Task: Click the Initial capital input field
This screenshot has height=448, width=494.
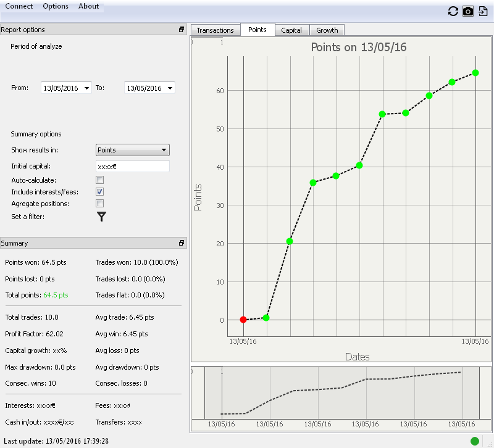Action: click(x=133, y=166)
